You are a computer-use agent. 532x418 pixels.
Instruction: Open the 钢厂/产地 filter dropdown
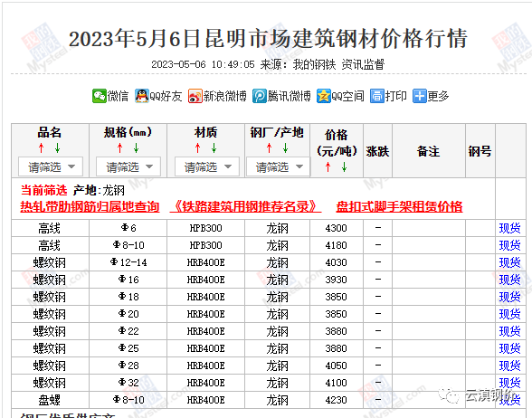[279, 166]
